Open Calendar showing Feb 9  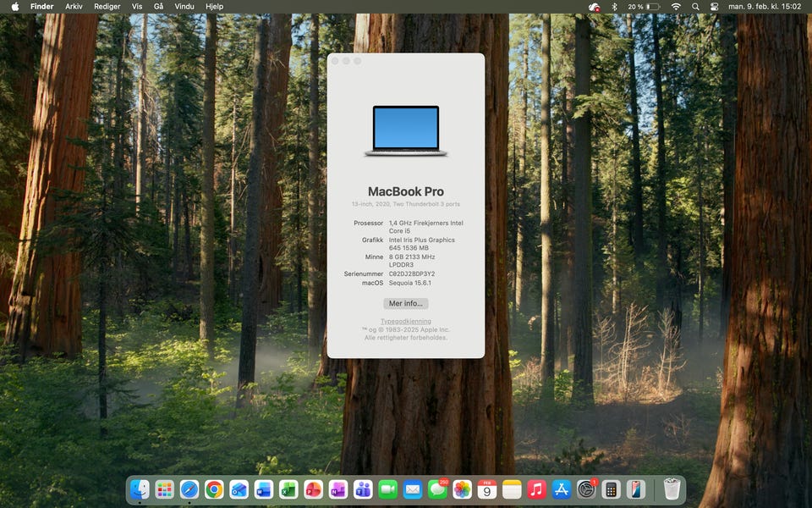click(x=487, y=489)
